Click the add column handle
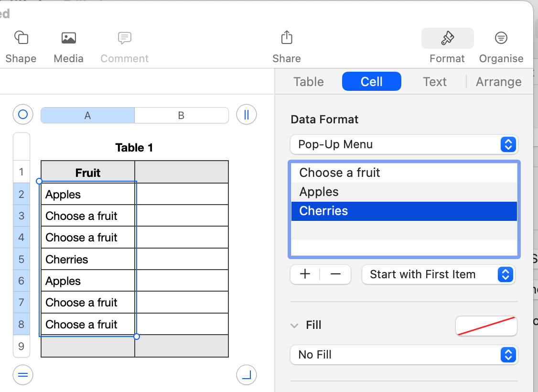Screen dimensions: 538x392 pyautogui.click(x=247, y=115)
